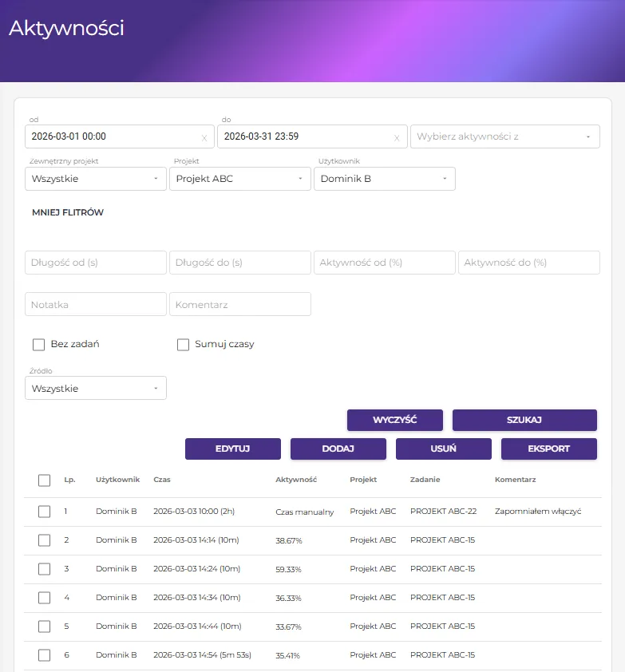Screen dimensions: 625x672
Task: Click the DODAJ button
Action: tap(338, 449)
